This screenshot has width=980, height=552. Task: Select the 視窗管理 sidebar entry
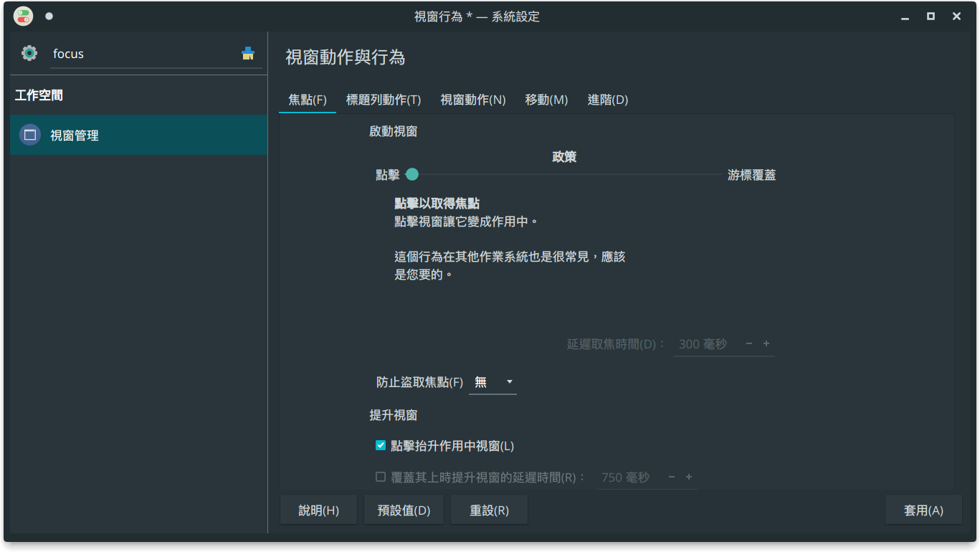pyautogui.click(x=139, y=135)
